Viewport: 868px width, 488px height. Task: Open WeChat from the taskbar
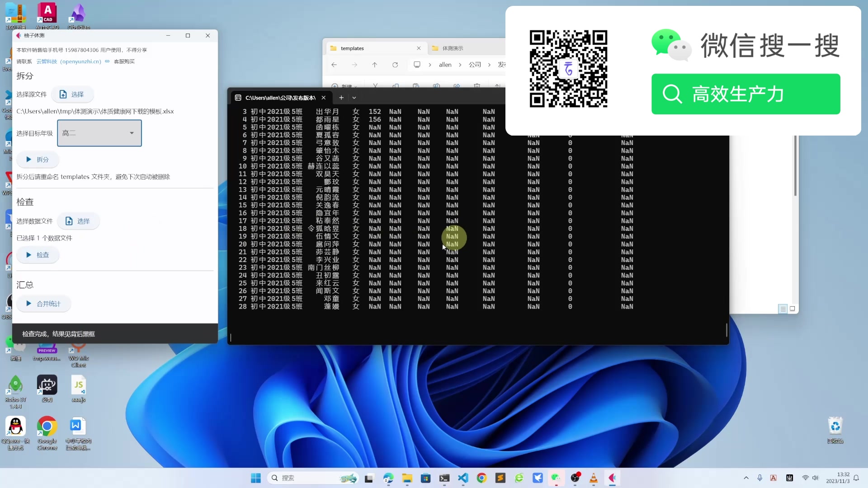(556, 478)
